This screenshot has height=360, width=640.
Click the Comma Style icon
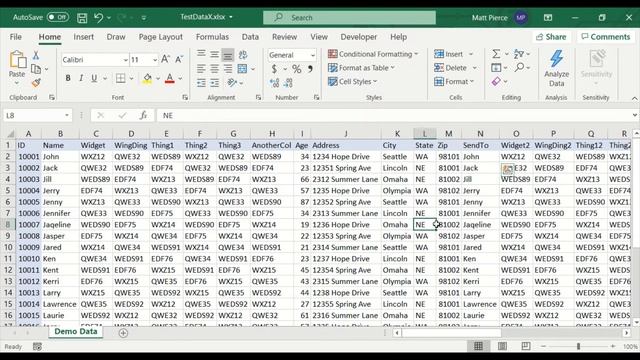[x=311, y=69]
